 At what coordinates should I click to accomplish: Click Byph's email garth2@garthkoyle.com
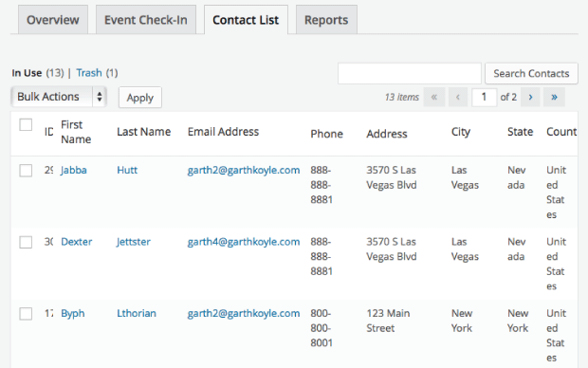244,314
